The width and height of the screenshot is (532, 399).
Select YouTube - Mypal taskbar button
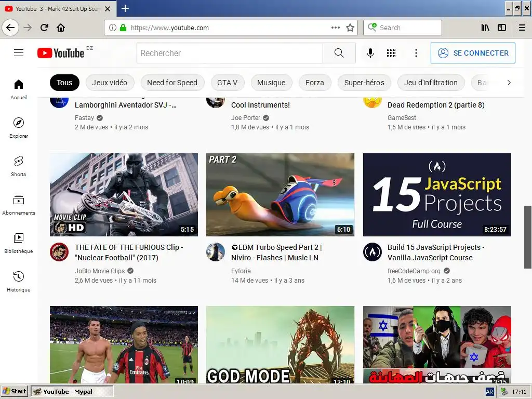[72, 392]
